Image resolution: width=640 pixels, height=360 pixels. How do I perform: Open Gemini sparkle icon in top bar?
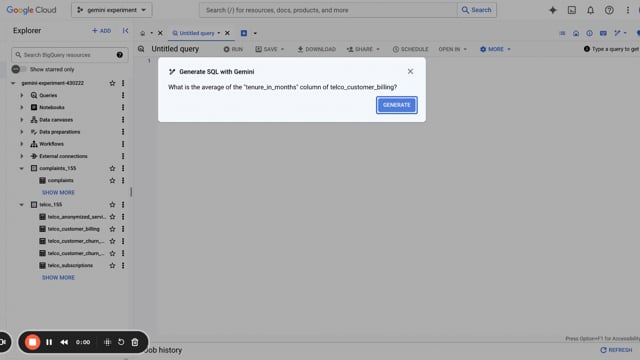553,10
